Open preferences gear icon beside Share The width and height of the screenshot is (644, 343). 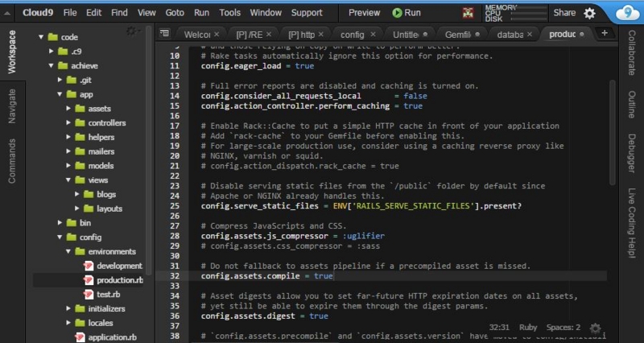[x=590, y=13]
